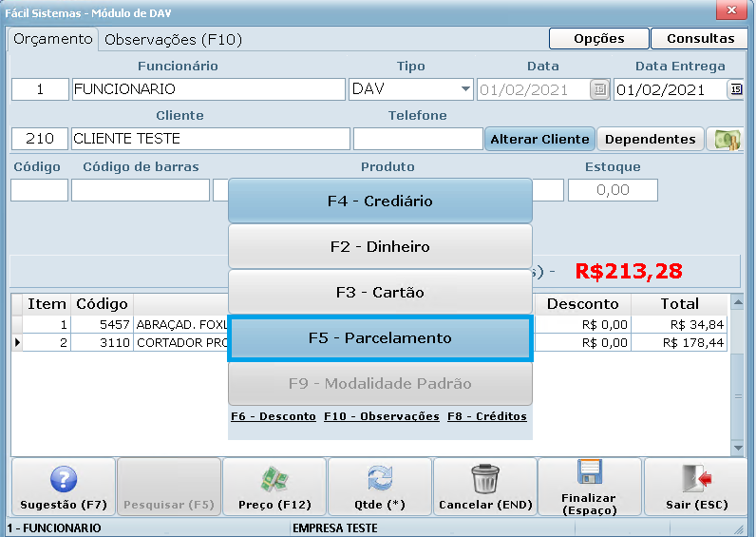Open Preço (F12) money icon
The height and width of the screenshot is (537, 756).
click(274, 479)
